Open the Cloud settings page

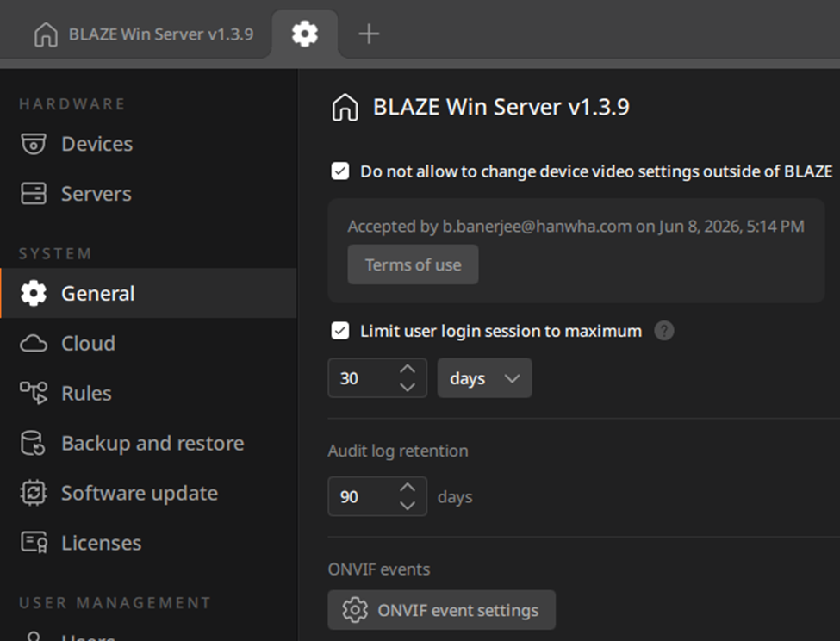pos(148,343)
